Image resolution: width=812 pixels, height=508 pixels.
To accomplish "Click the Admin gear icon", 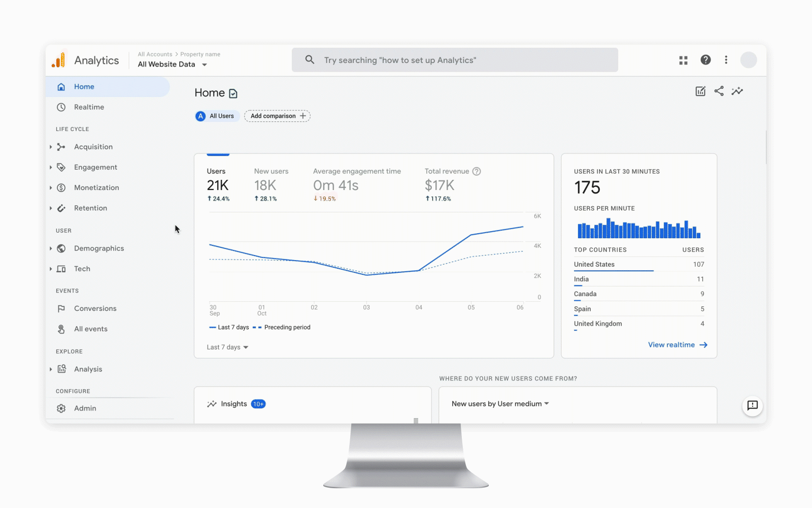I will [61, 408].
